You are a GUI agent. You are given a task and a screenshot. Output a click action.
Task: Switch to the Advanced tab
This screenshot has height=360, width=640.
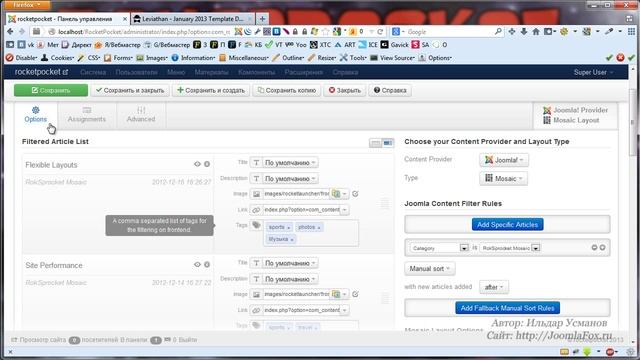[x=141, y=114]
